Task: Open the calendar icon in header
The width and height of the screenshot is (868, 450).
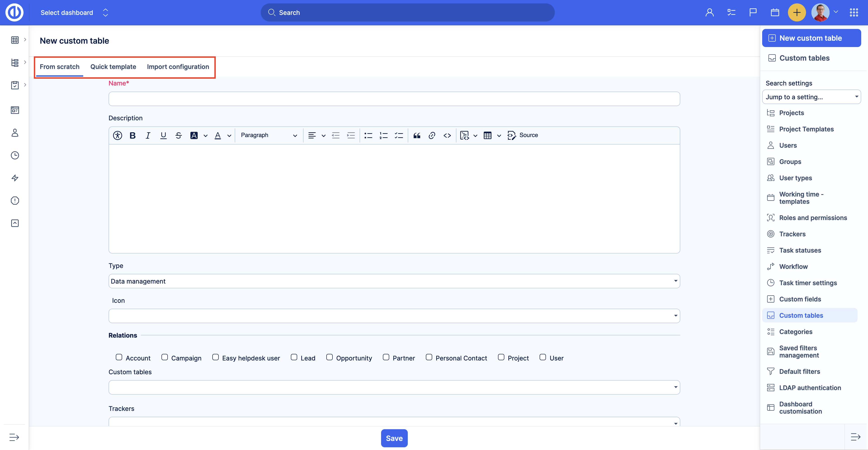Action: click(775, 12)
